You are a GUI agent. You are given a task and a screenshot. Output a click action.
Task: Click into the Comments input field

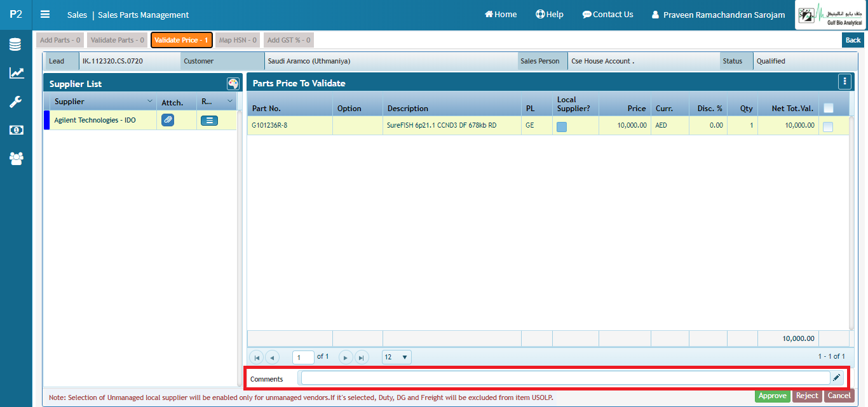pos(566,378)
